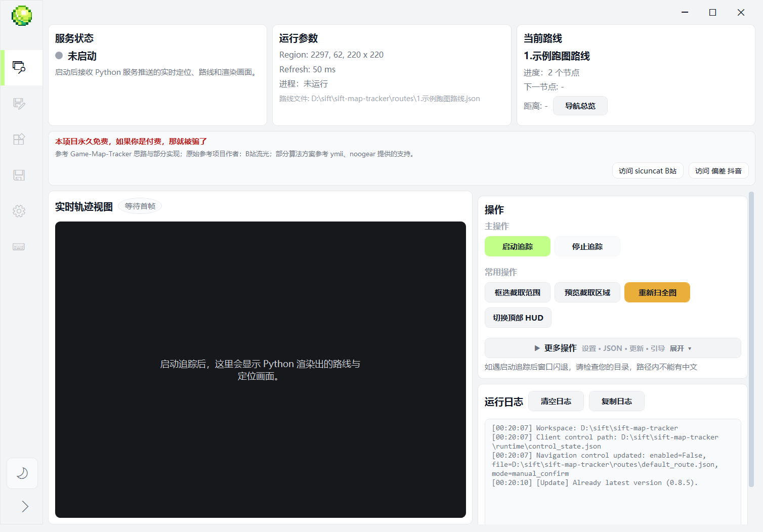Close the application window

(x=741, y=12)
